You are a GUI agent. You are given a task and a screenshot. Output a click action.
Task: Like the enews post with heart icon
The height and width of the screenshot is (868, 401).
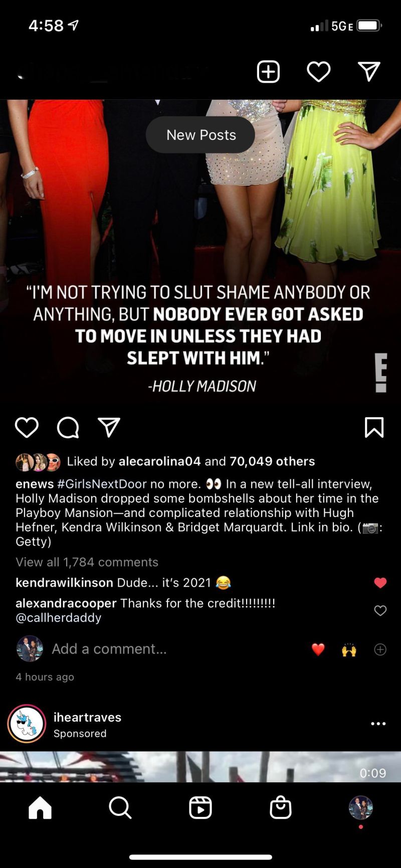click(x=27, y=428)
